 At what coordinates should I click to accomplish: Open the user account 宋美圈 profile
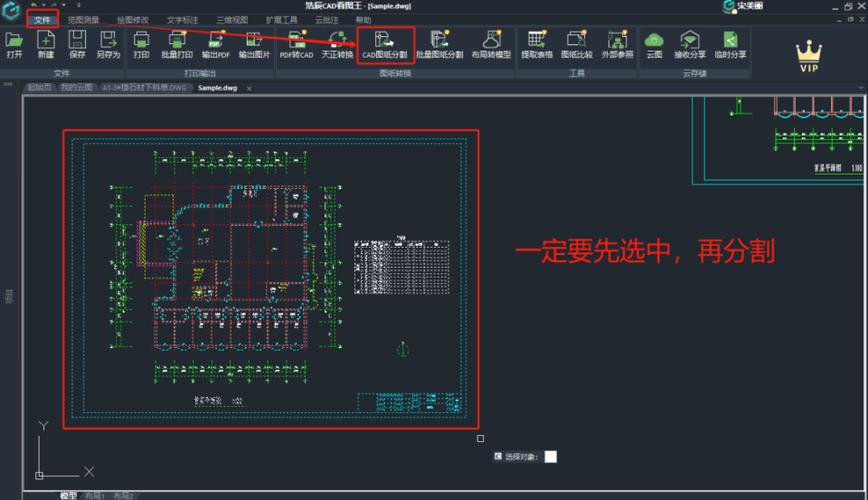[x=743, y=6]
